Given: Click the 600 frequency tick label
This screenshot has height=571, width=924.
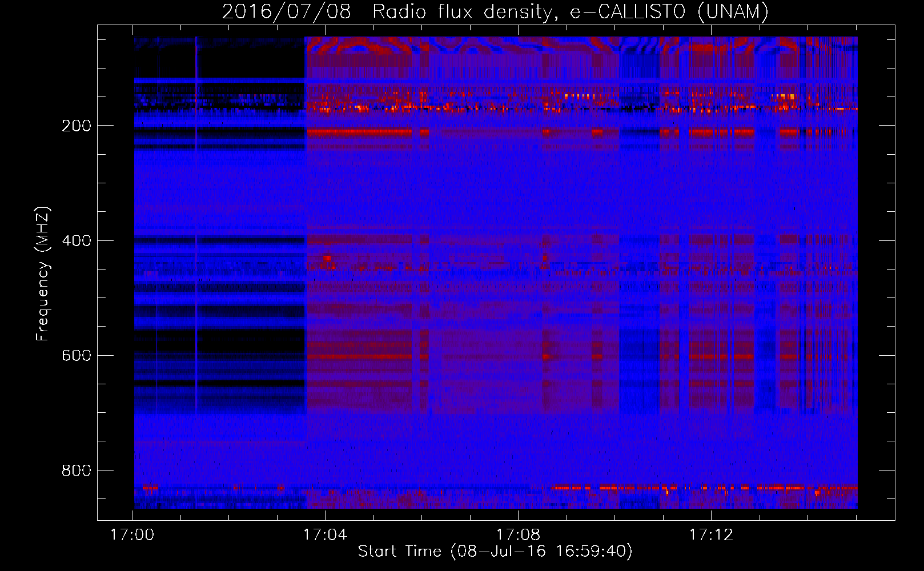Looking at the screenshot, I should [x=77, y=355].
